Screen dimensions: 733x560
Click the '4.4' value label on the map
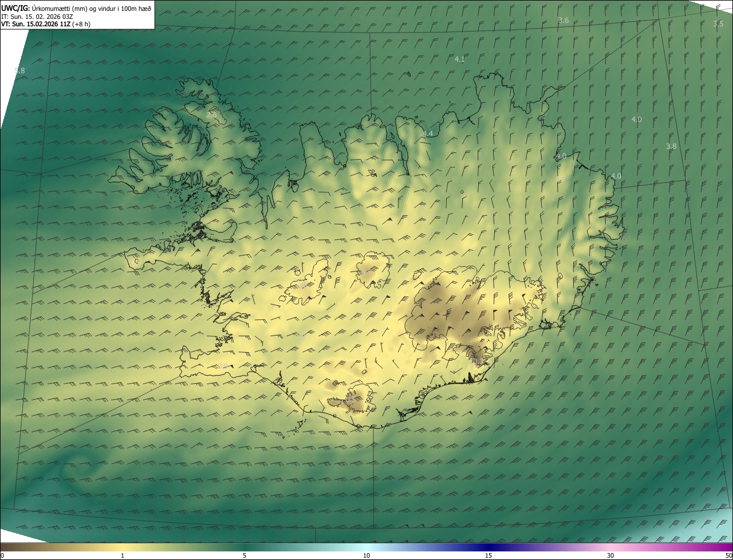[428, 133]
